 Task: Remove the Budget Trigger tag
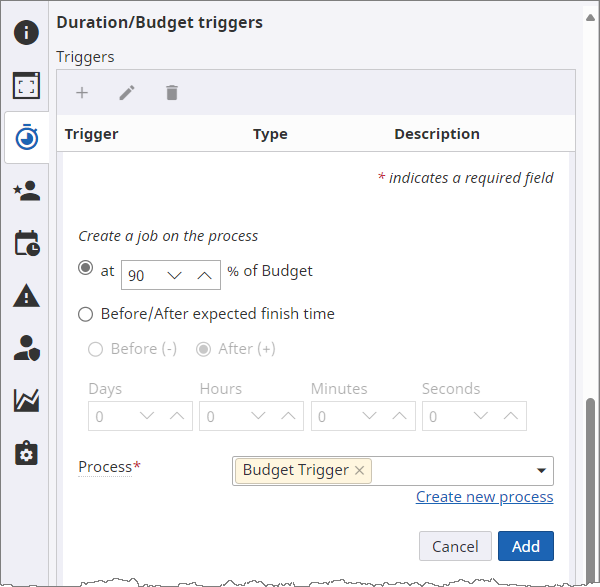coord(360,470)
